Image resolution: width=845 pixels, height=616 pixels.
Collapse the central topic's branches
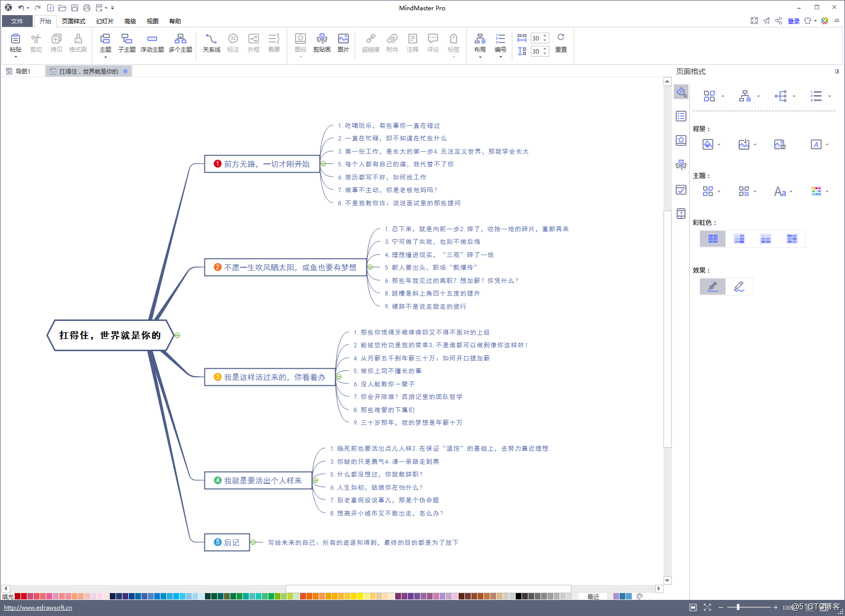[178, 335]
